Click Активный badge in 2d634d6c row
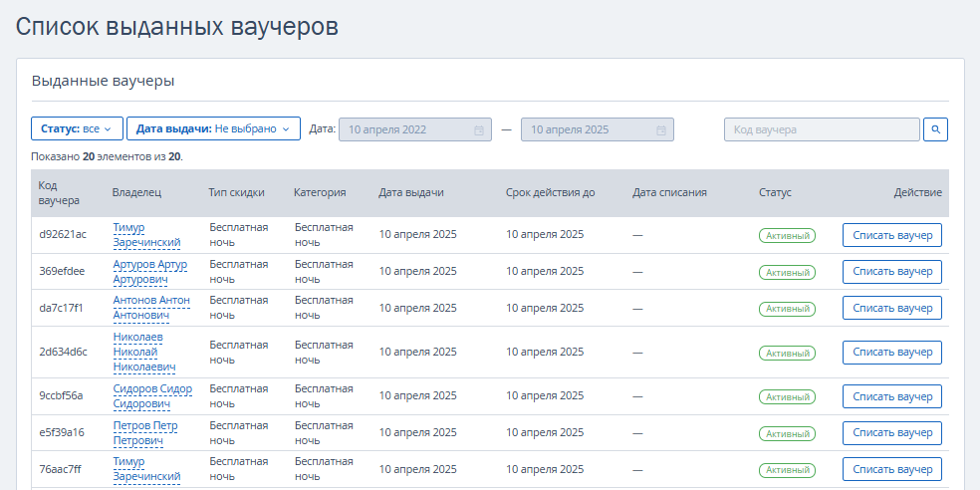 pyautogui.click(x=787, y=354)
